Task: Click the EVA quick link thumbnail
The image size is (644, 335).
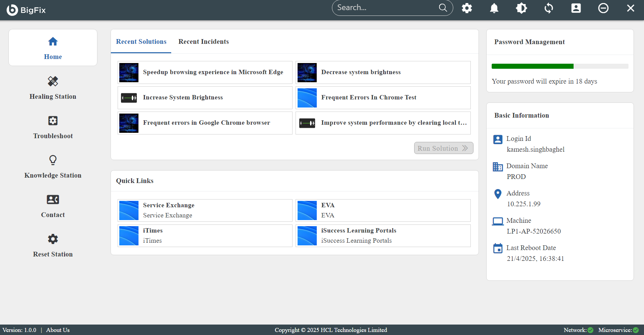Action: click(307, 211)
